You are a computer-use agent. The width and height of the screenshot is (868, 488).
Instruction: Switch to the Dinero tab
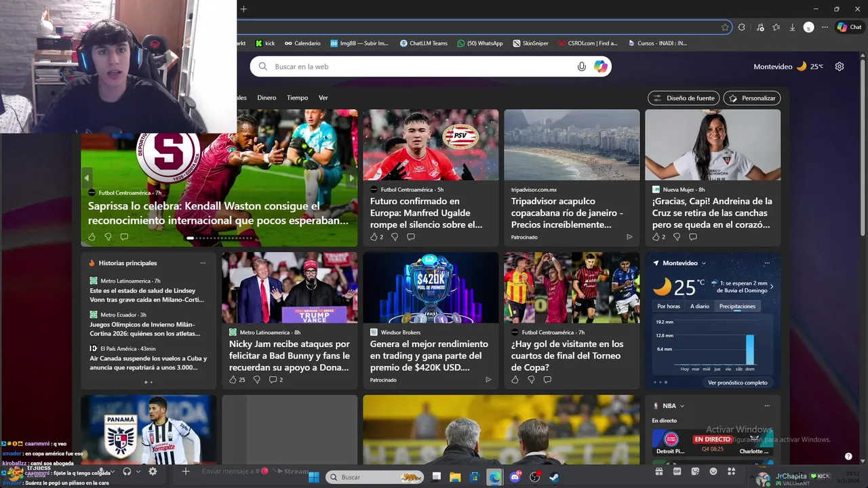click(x=267, y=98)
